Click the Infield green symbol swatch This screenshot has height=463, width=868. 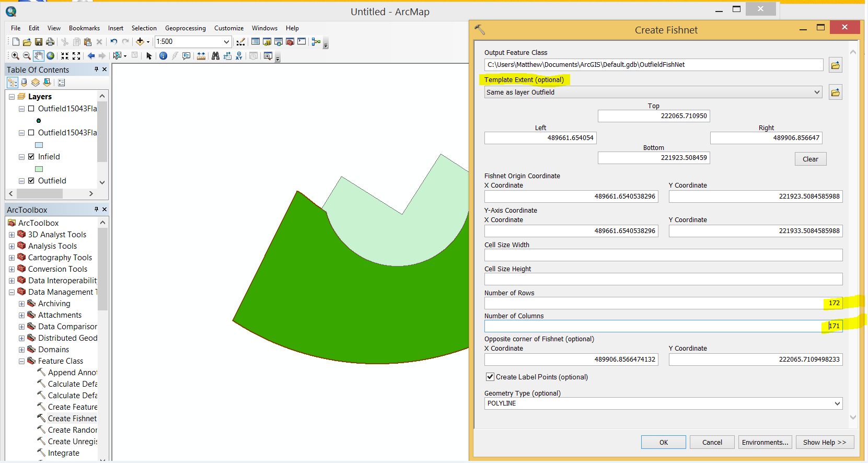coord(39,169)
